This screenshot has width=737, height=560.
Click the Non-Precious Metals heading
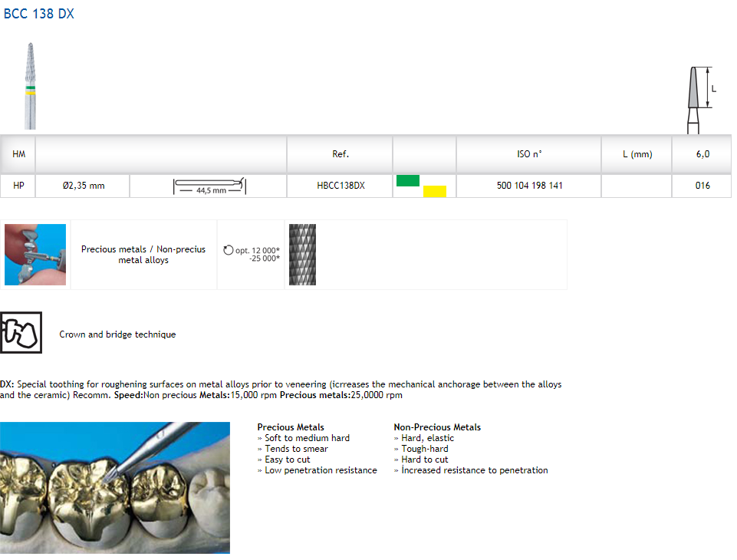pos(437,427)
